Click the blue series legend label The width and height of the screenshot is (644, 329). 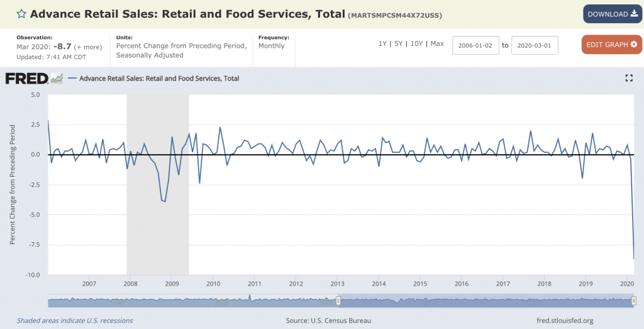(159, 79)
